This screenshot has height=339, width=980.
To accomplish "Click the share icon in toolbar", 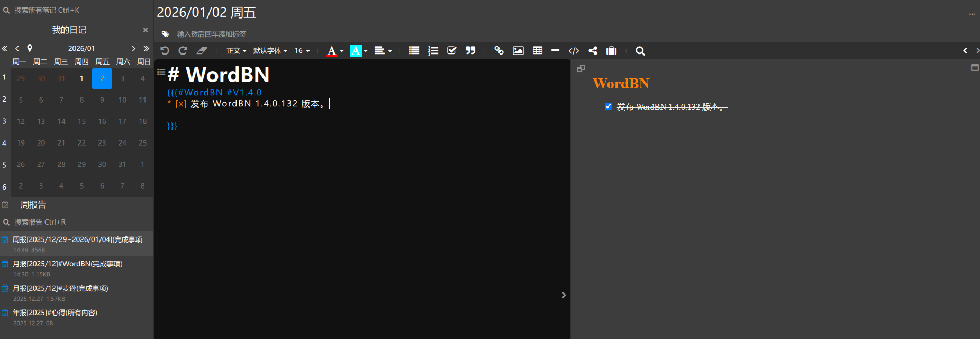I will pos(593,51).
